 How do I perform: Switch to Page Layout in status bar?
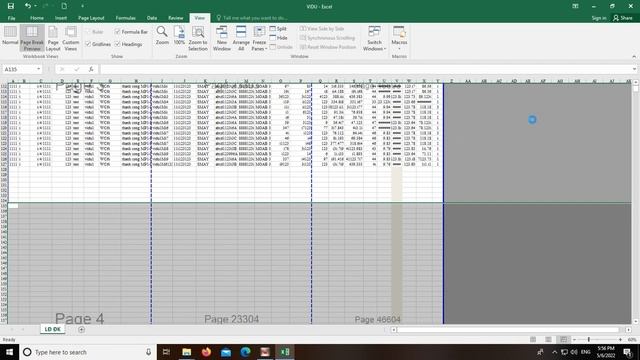coord(548,340)
